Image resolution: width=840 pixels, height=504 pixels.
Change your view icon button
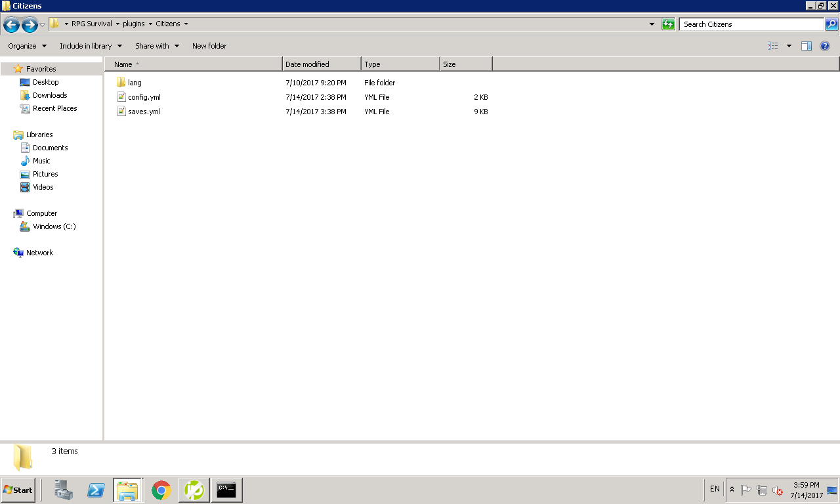[773, 46]
